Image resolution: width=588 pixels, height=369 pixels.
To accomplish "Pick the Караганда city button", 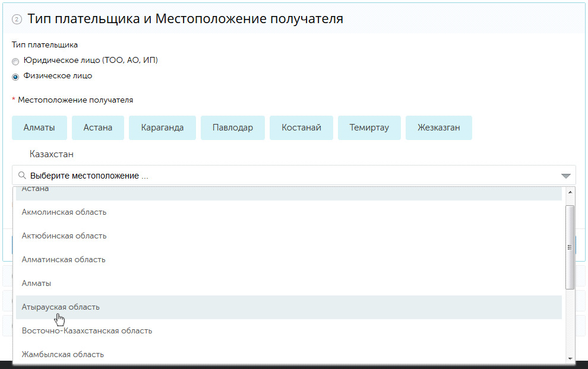I will [x=162, y=128].
